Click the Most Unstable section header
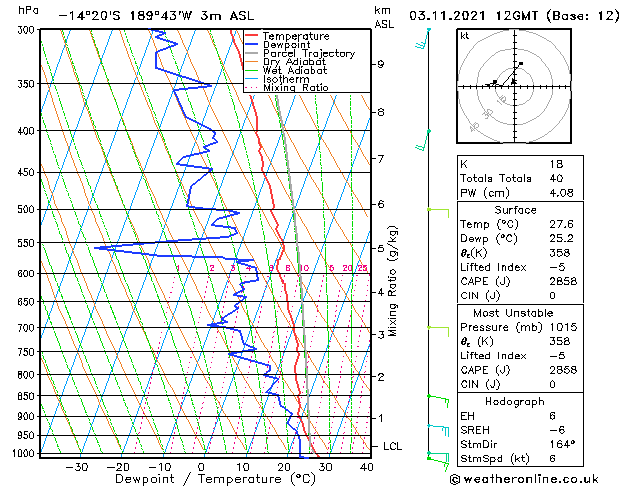Image resolution: width=629 pixels, height=486 pixels. [513, 313]
